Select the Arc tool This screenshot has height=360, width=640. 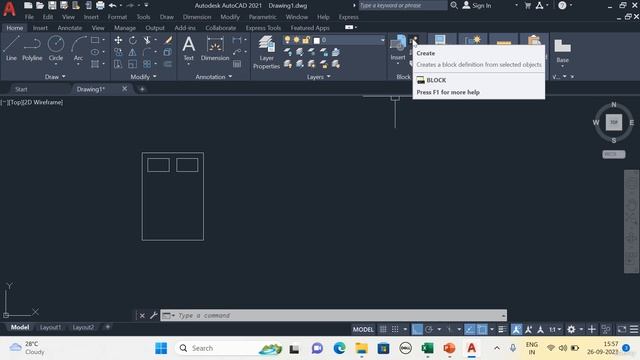pyautogui.click(x=78, y=48)
